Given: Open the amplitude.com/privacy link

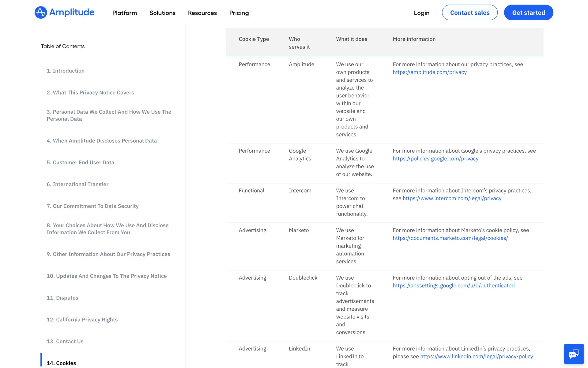Looking at the screenshot, I should (430, 72).
